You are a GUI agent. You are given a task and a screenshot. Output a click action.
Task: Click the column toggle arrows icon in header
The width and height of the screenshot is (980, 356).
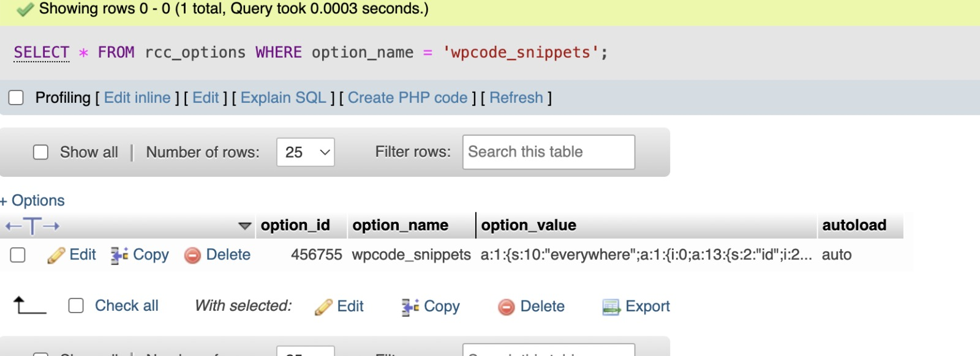[32, 226]
